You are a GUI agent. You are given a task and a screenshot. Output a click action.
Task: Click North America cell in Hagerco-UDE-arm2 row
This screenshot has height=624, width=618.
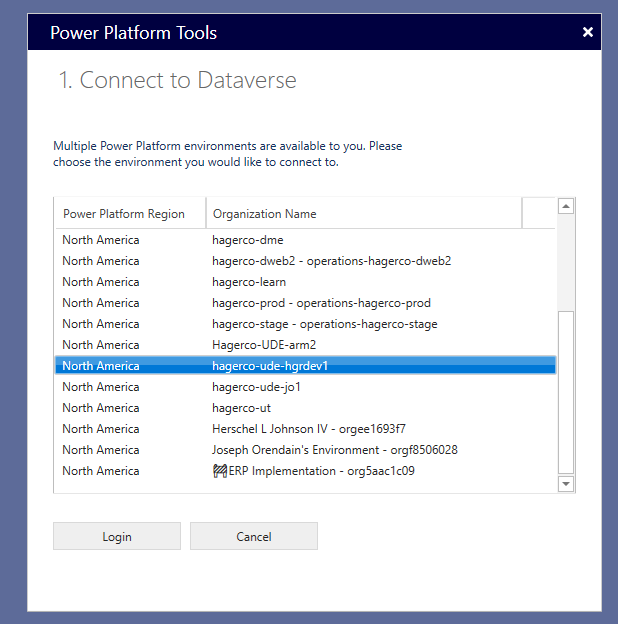101,345
